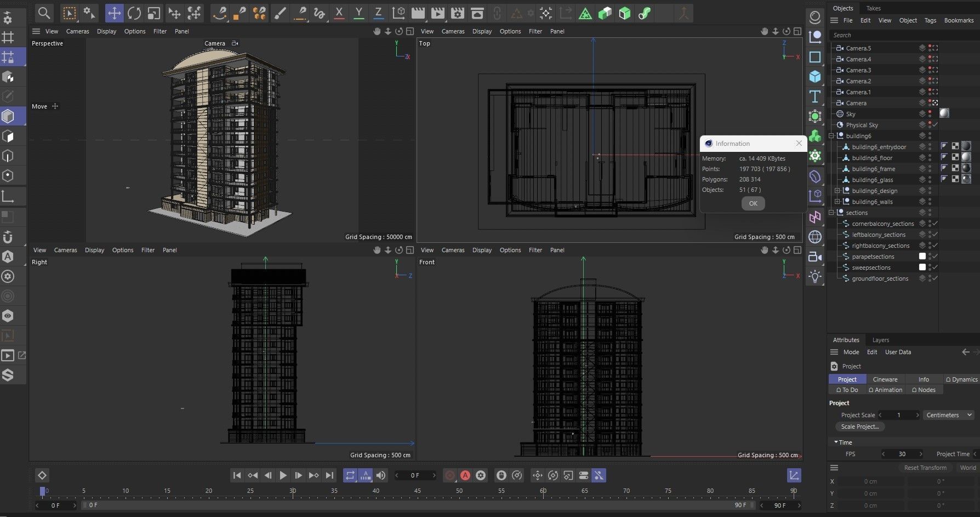The height and width of the screenshot is (517, 980).
Task: Select the paint brush tool in toolbar
Action: (280, 13)
